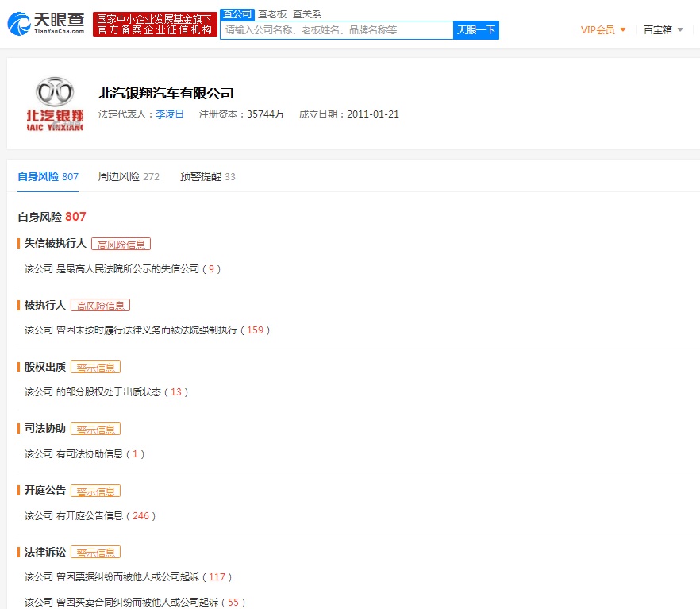Select the 查公司 search tab
Image resolution: width=700 pixels, height=609 pixels.
pos(237,14)
